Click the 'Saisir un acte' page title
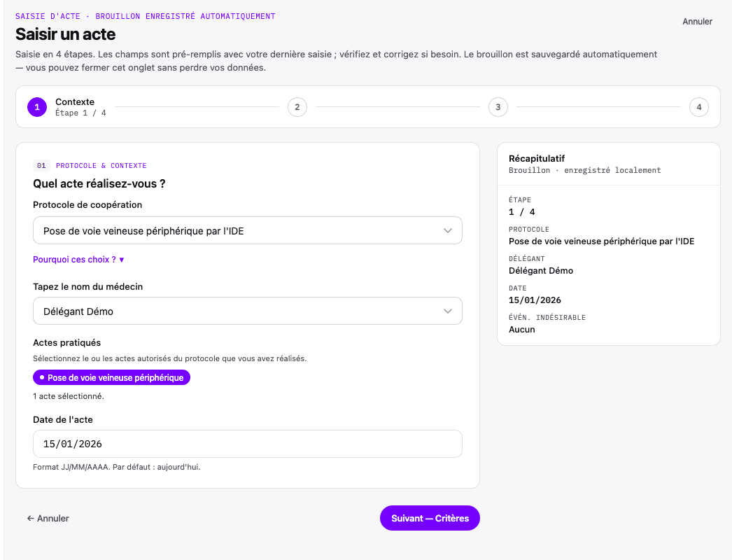This screenshot has height=560, width=732. (65, 34)
